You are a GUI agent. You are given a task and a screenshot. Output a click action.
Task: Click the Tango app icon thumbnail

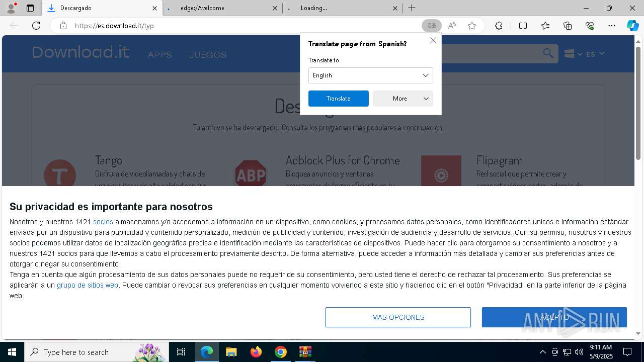click(60, 172)
